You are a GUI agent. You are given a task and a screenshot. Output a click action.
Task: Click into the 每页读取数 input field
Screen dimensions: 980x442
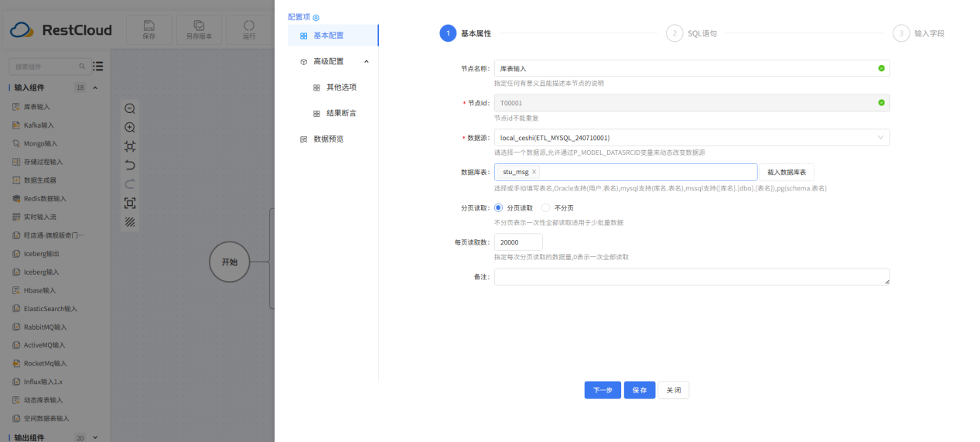518,242
